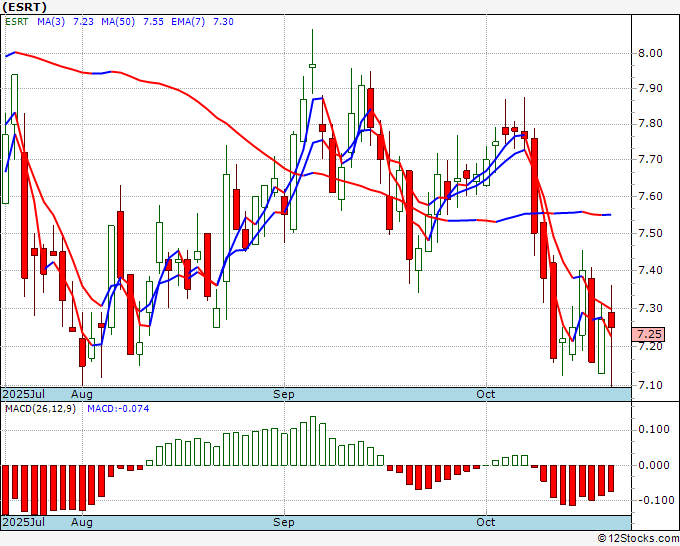Click the 2025Jul label on price chart axis
This screenshot has height=546, width=680.
(24, 394)
